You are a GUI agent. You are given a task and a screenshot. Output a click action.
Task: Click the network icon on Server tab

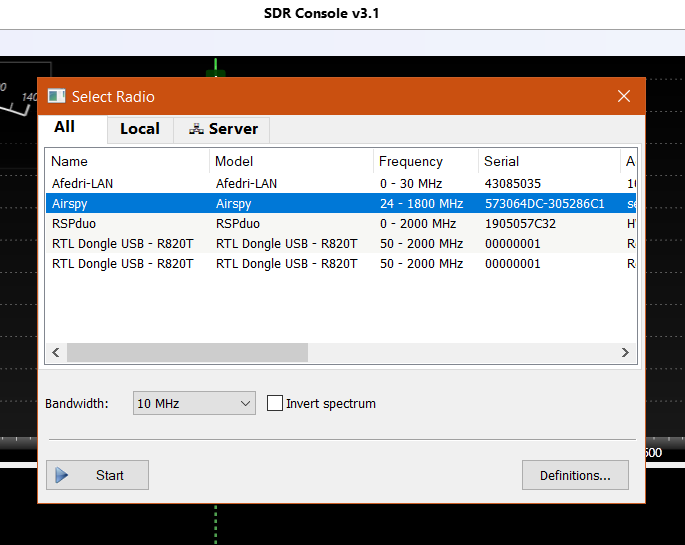coord(196,129)
